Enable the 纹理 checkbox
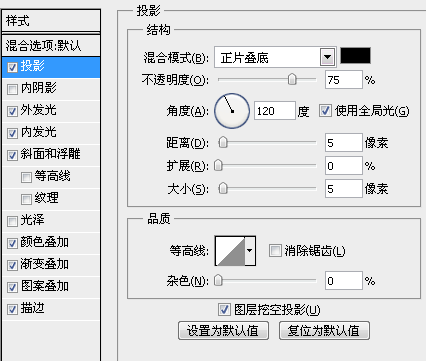The image size is (426, 361). click(x=26, y=199)
